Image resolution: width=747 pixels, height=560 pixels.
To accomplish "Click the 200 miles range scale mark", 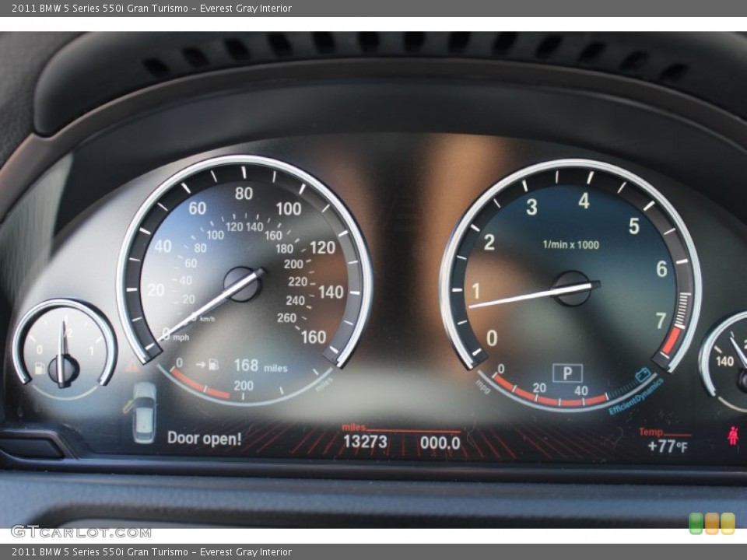I will point(244,385).
